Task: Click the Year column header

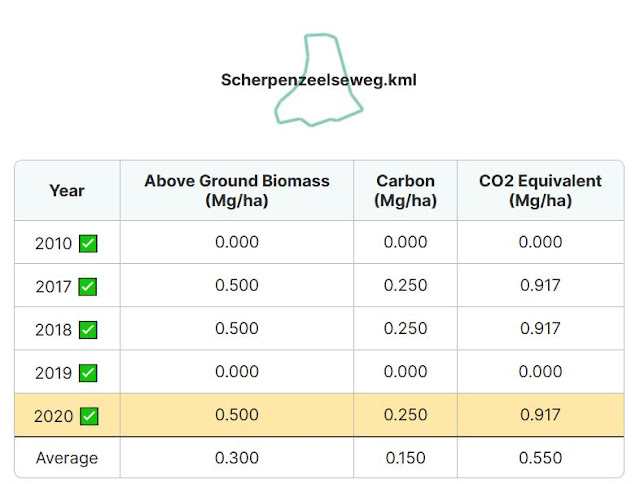Action: 67,191
